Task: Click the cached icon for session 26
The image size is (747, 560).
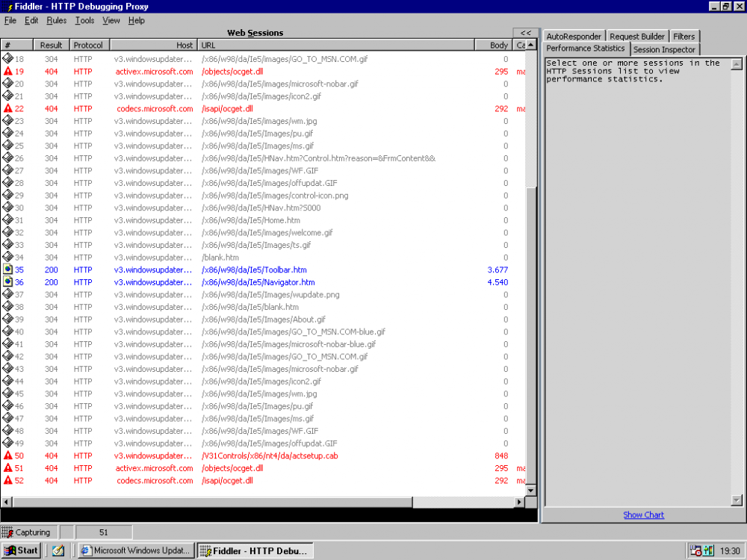Action: click(x=8, y=158)
